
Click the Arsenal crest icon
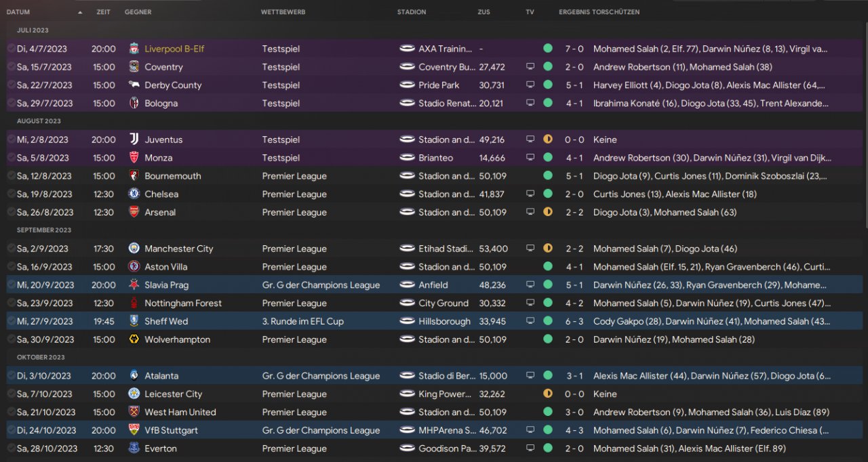(134, 212)
